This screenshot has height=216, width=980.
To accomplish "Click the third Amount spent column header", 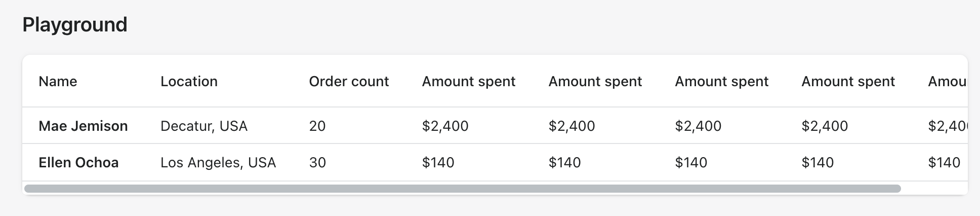I will pos(722,82).
